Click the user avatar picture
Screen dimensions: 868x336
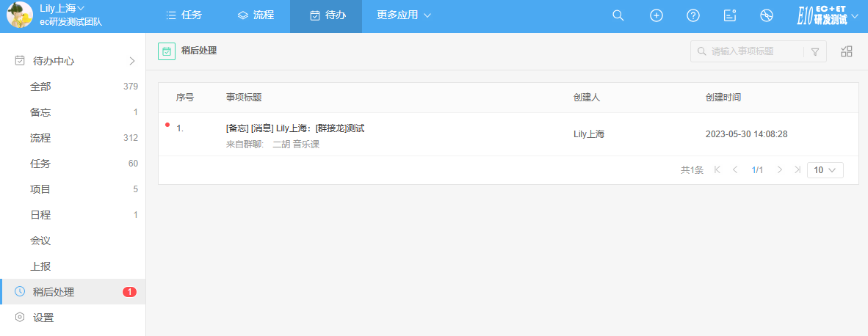coord(19,15)
